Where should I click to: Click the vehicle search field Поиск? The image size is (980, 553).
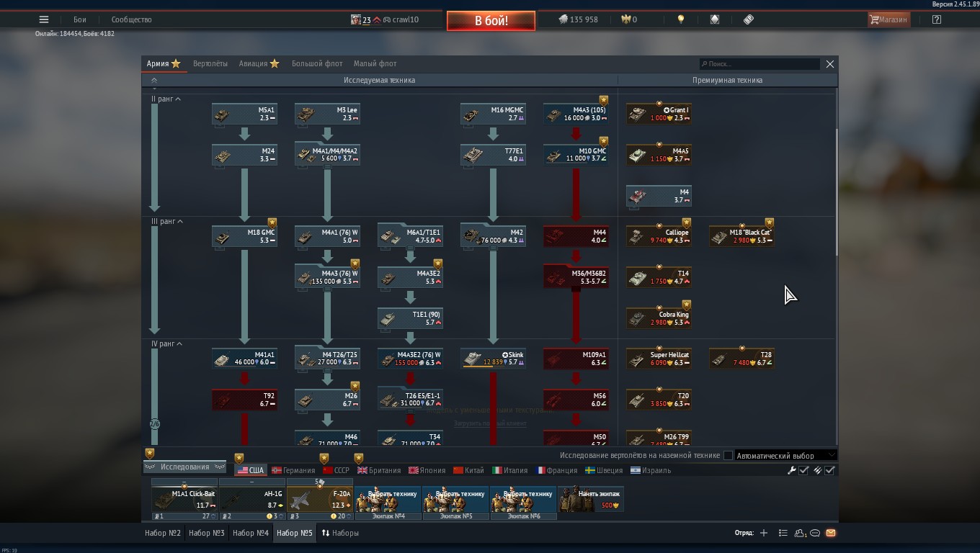click(x=759, y=64)
